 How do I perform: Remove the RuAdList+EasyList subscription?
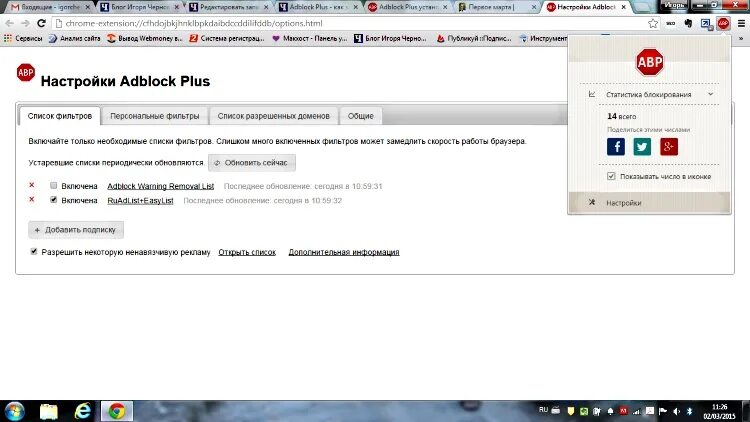(x=32, y=200)
